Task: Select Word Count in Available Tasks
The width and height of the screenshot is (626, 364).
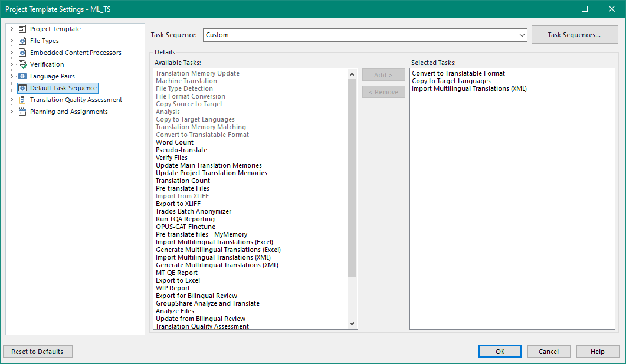Action: [174, 142]
